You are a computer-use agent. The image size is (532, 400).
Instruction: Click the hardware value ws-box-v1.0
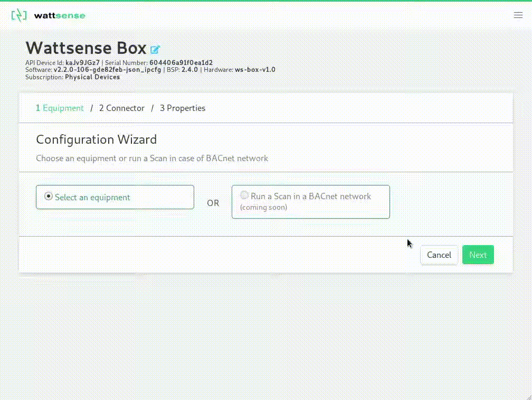click(255, 70)
